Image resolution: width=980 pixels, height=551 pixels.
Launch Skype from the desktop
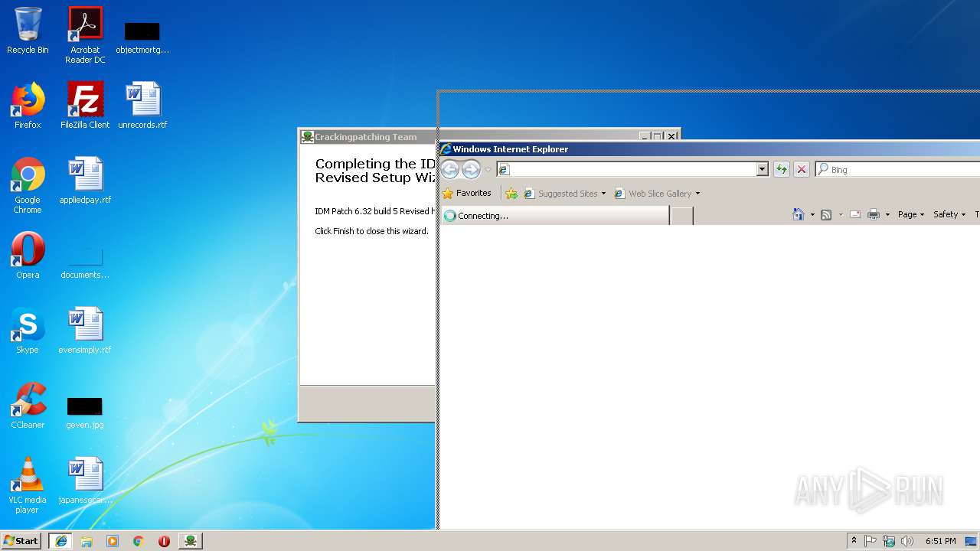[28, 331]
